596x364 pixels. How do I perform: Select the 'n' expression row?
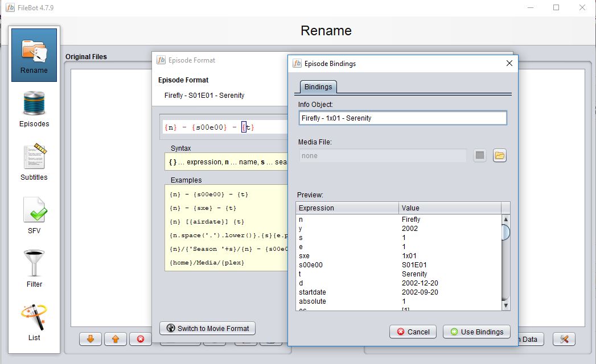398,219
